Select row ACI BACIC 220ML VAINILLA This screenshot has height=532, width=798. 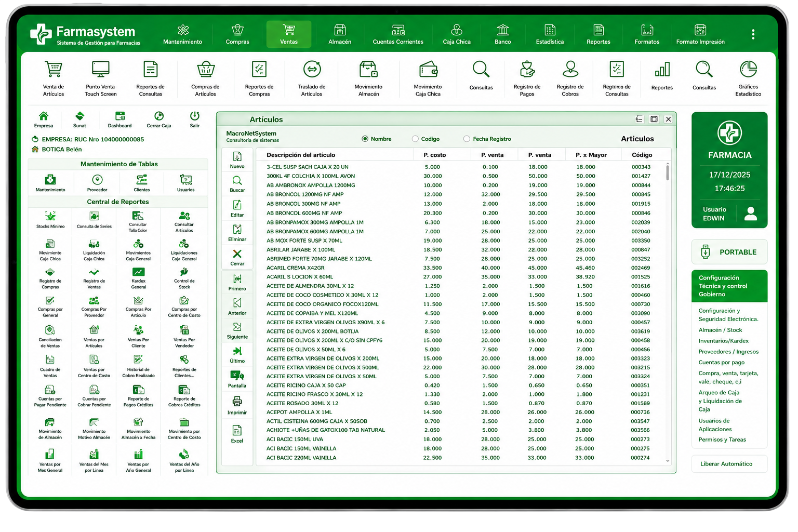click(x=460, y=458)
